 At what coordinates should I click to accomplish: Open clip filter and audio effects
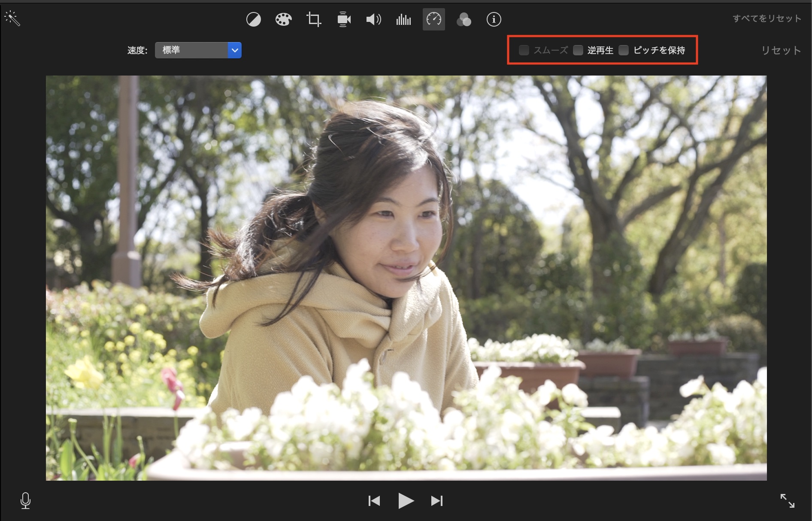[x=464, y=19]
